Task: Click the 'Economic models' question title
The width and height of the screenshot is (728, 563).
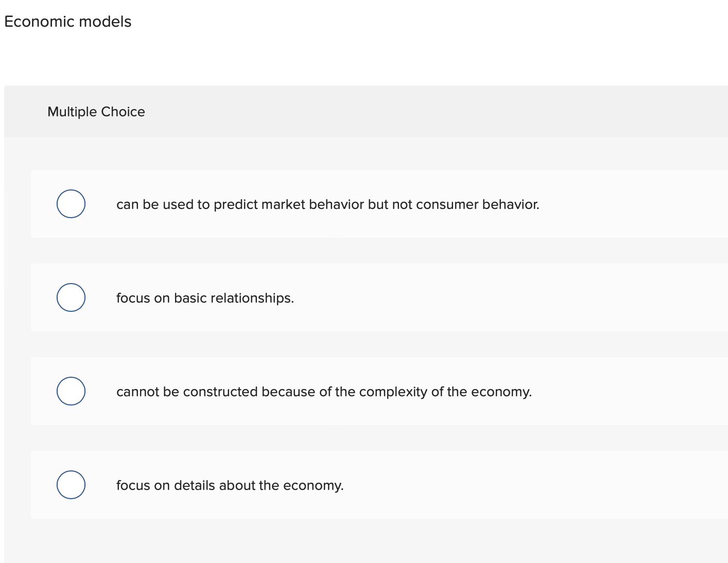Action: (x=67, y=22)
